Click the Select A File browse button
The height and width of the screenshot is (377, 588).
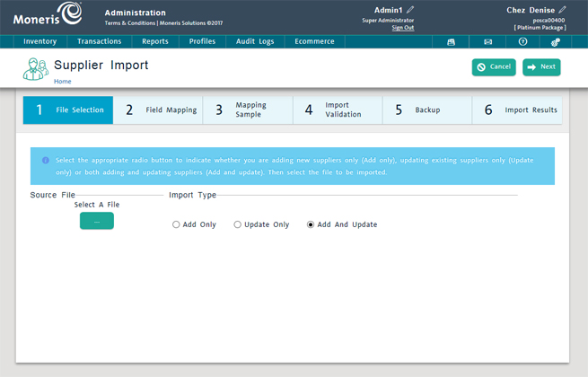point(97,221)
